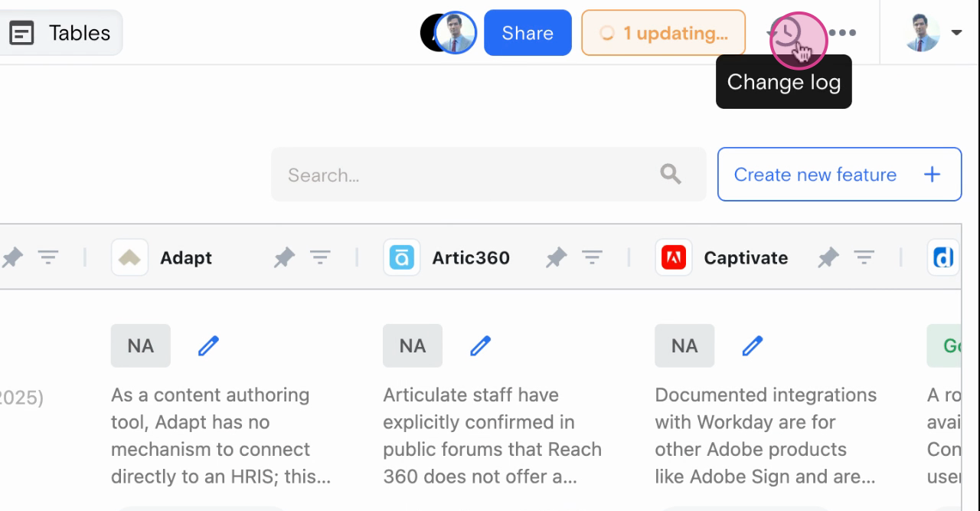Pin the Adapt column

[x=284, y=258]
